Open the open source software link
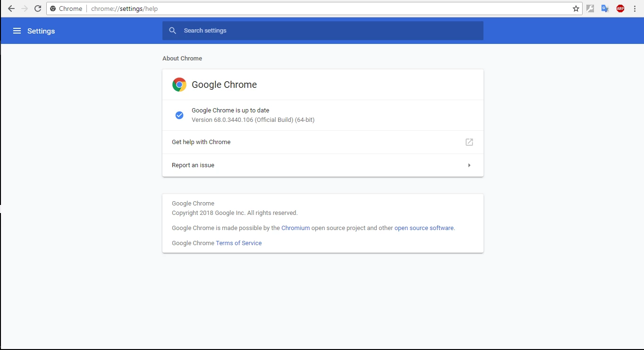 424,228
